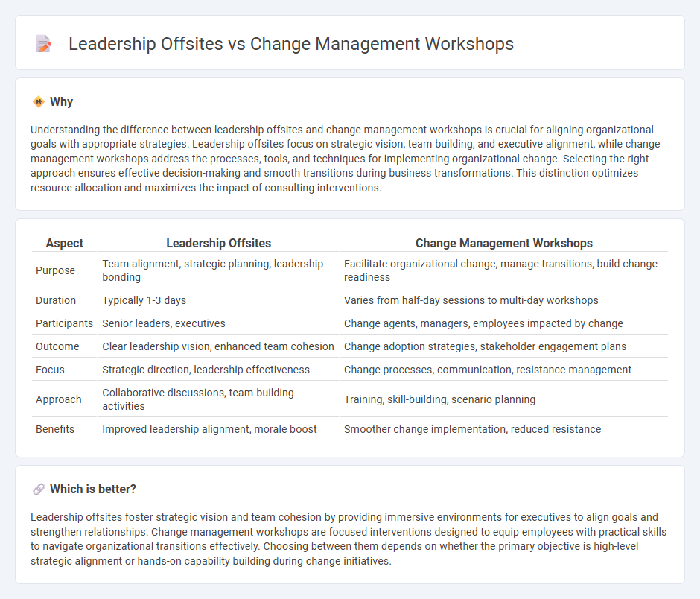700x599 pixels.
Task: Click the cell Senior leaders, executives
Action: 219,323
